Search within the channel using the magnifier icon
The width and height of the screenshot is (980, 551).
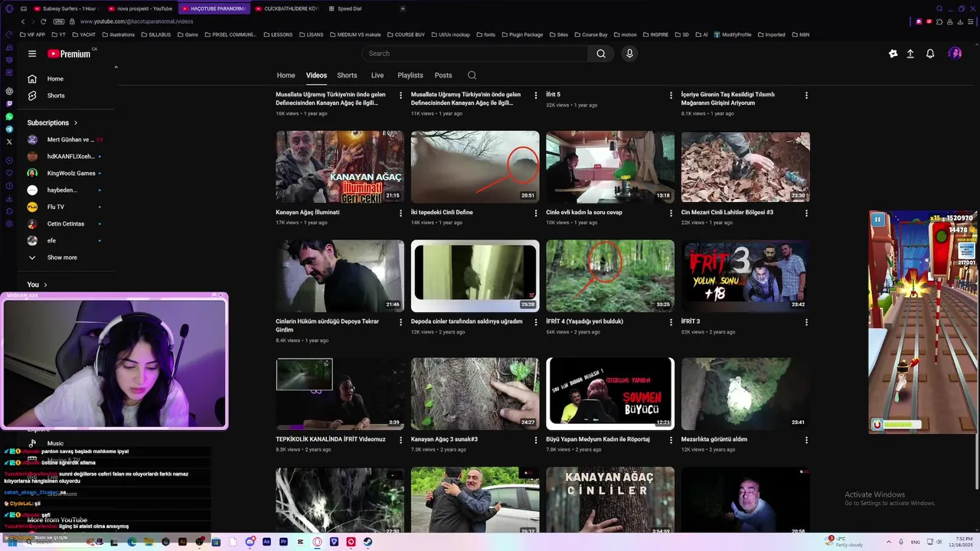472,75
